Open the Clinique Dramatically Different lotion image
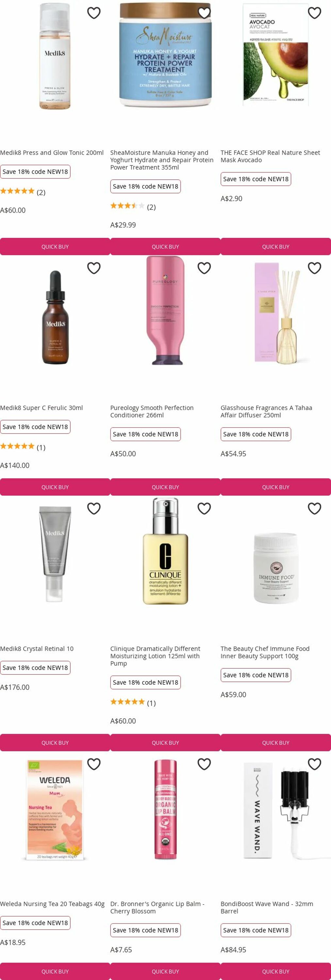The width and height of the screenshot is (331, 980). point(165,551)
